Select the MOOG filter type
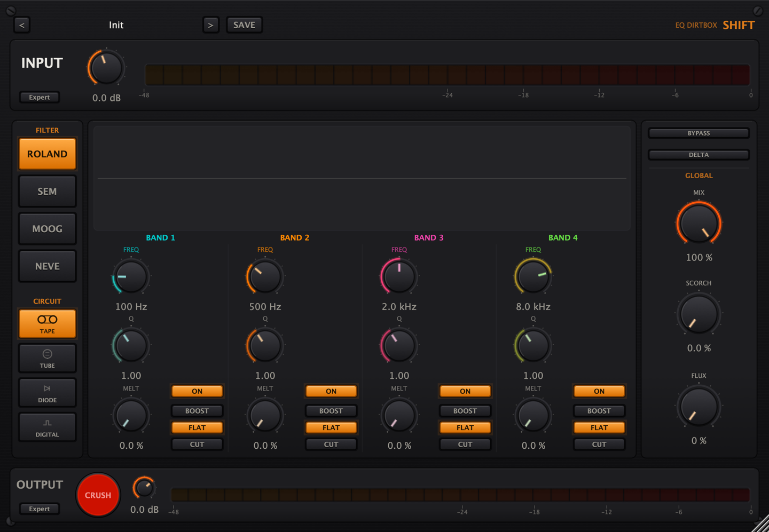769x532 pixels. [x=48, y=228]
